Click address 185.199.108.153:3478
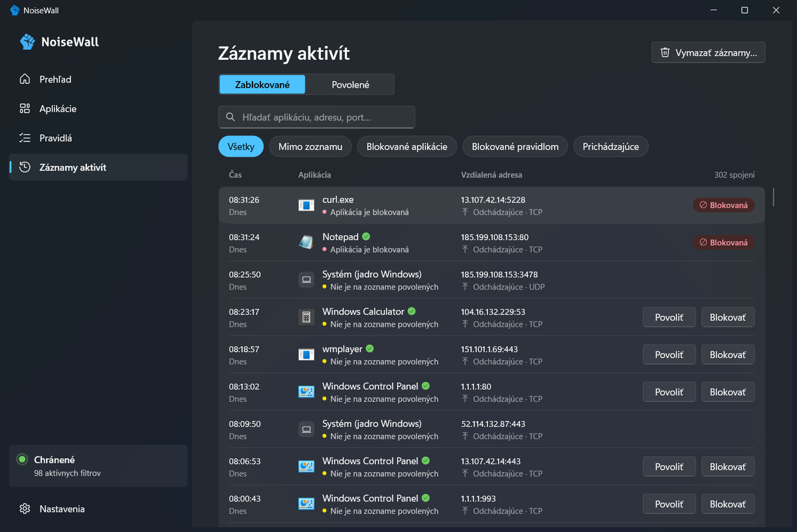 pos(499,274)
